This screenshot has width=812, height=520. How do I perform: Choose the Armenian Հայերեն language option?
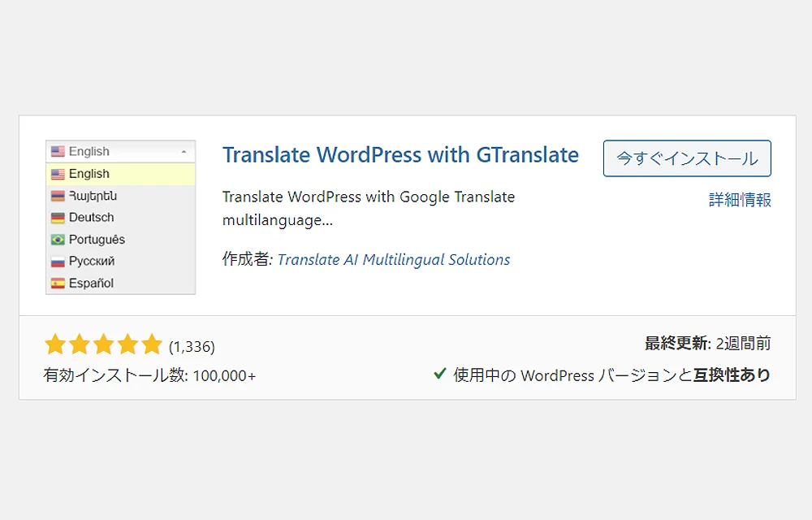[x=121, y=196]
